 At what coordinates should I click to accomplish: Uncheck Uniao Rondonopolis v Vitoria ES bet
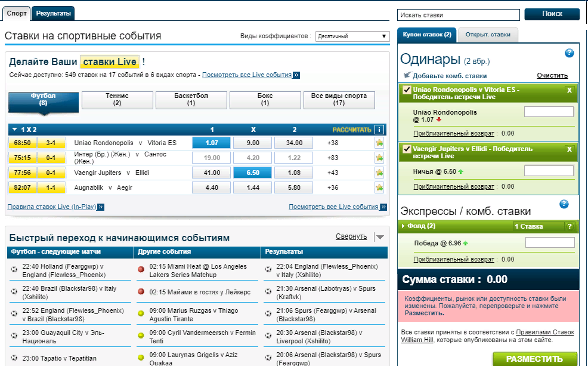(x=407, y=90)
